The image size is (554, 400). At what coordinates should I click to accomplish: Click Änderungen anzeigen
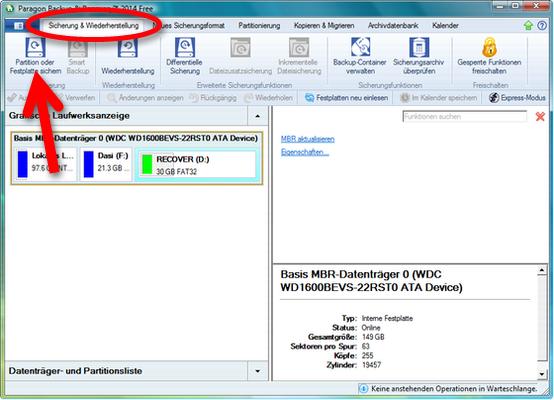(145, 98)
